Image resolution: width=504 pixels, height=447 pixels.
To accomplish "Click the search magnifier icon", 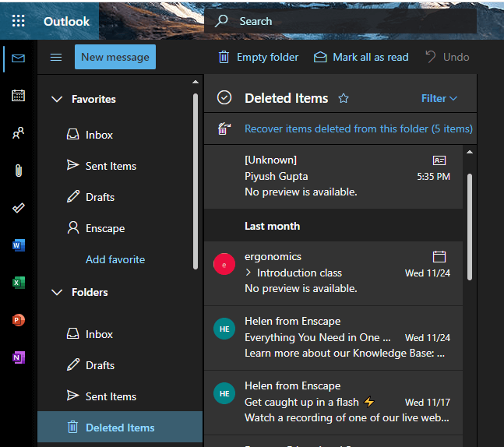I will [x=221, y=21].
